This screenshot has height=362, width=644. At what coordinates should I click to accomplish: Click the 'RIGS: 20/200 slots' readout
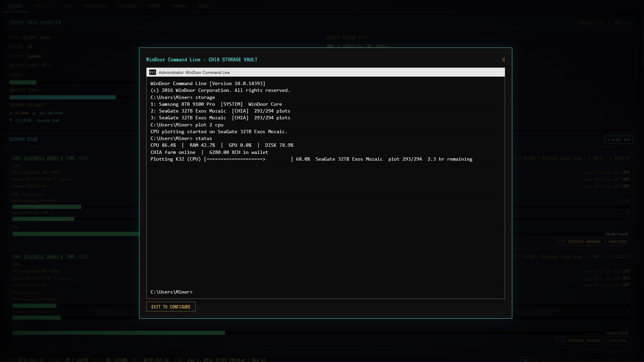[30, 38]
